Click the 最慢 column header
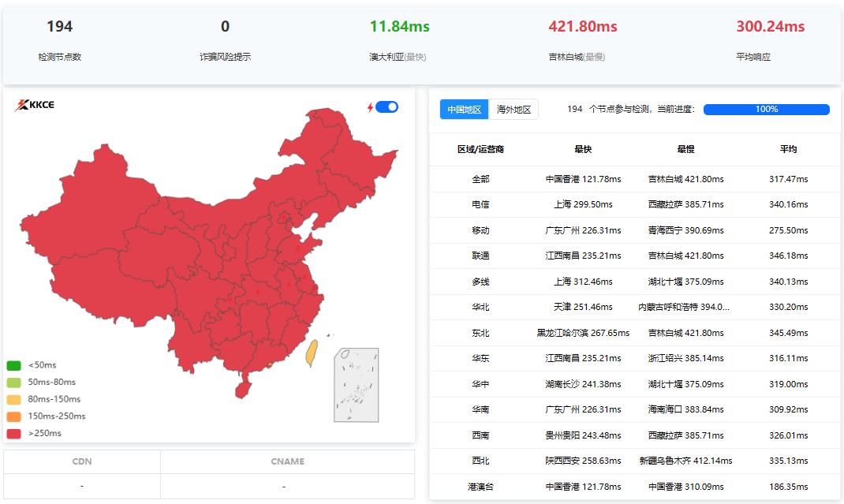This screenshot has width=844, height=504. pos(685,149)
